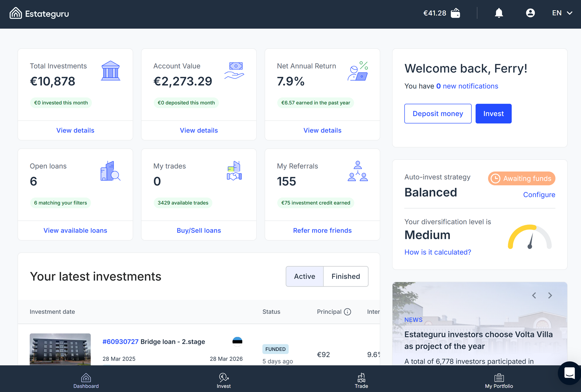Click the Awaiting funds status badge
The width and height of the screenshot is (581, 392).
point(522,179)
